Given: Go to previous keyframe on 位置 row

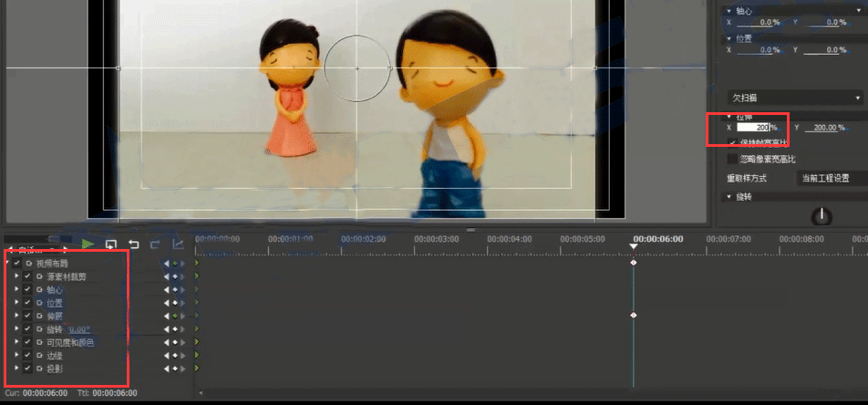Looking at the screenshot, I should (x=166, y=303).
